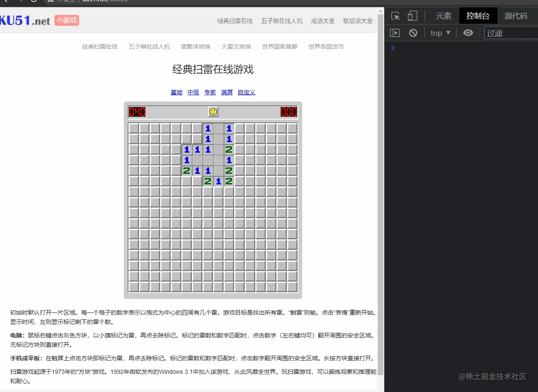Viewport: 538px width, 392px height.
Task: Open 成语大全 in the header nav
Action: (x=322, y=21)
